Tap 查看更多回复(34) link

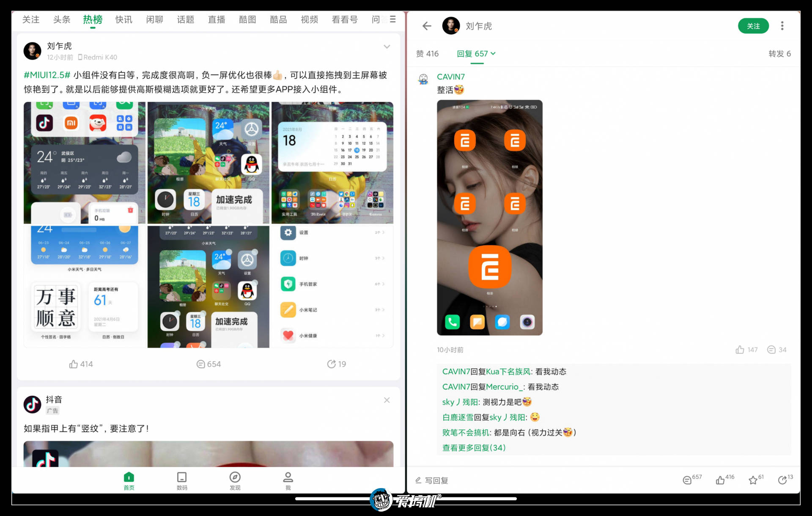(474, 448)
